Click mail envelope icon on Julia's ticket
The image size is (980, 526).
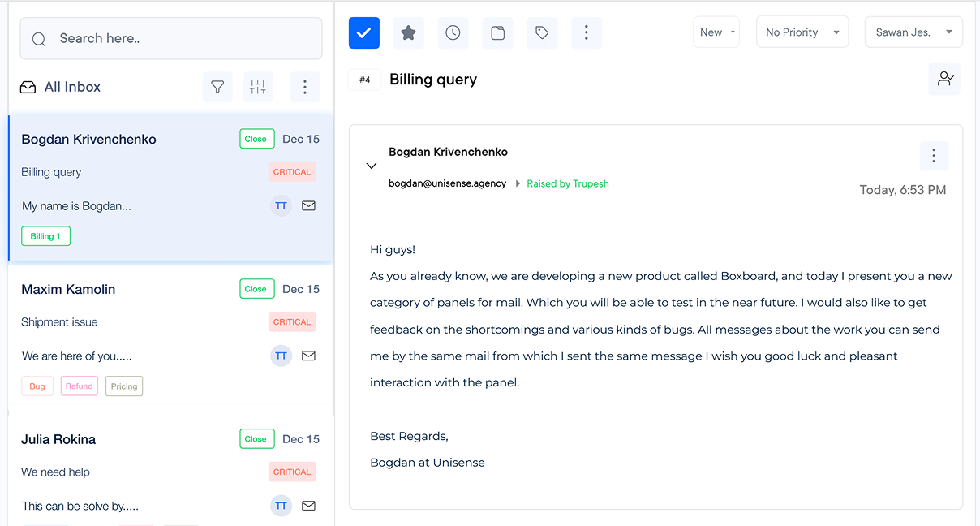[x=308, y=506]
